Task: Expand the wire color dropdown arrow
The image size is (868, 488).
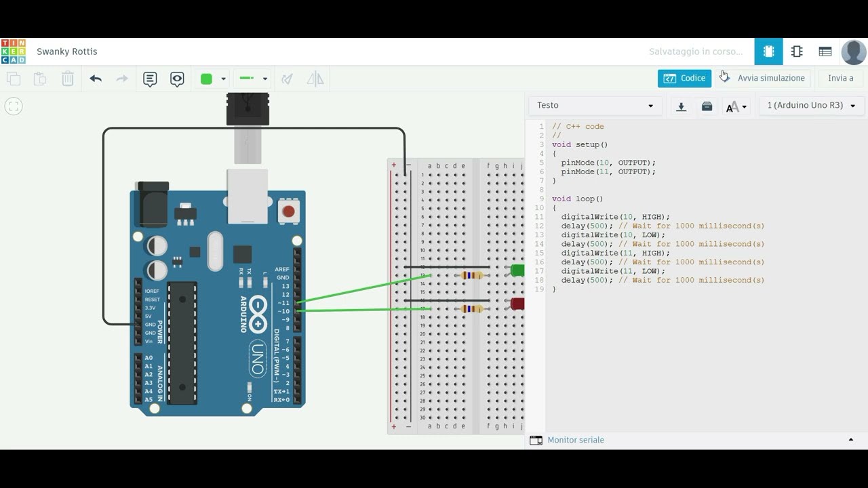Action: point(223,79)
